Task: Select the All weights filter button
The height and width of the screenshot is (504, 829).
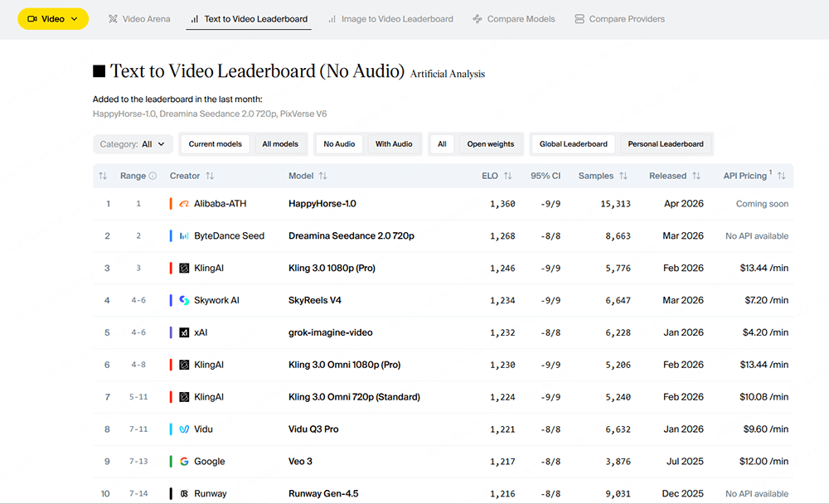Action: [x=442, y=144]
